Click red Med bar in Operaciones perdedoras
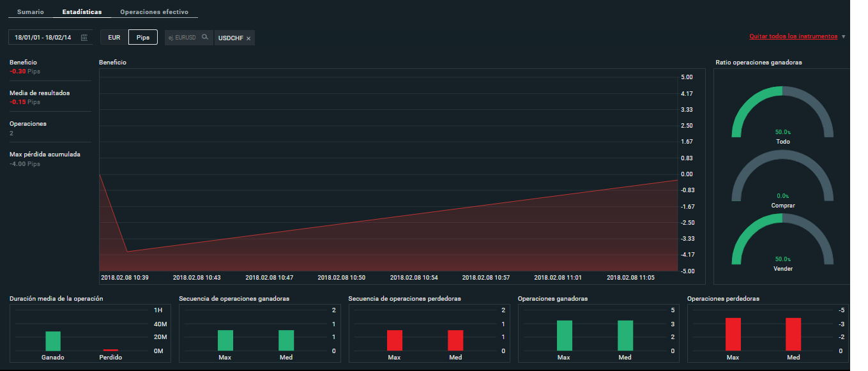 (x=793, y=334)
